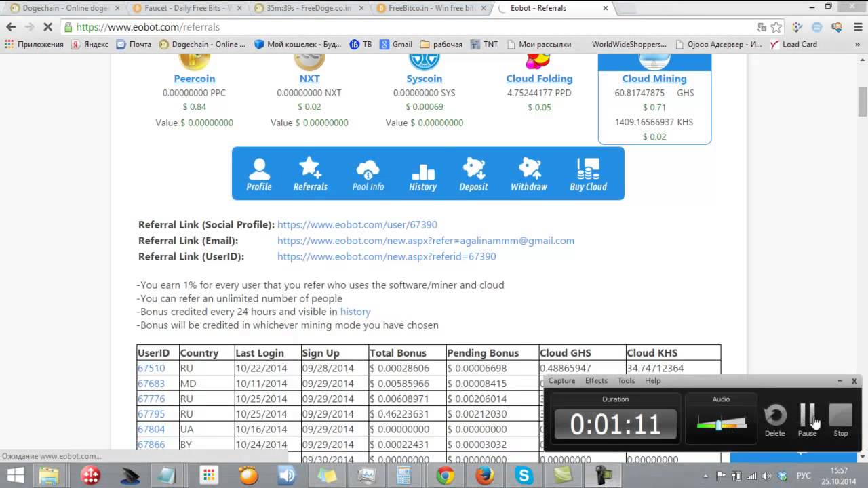Open user 67776 in referrals table
Screen dimensions: 868x488
151,399
